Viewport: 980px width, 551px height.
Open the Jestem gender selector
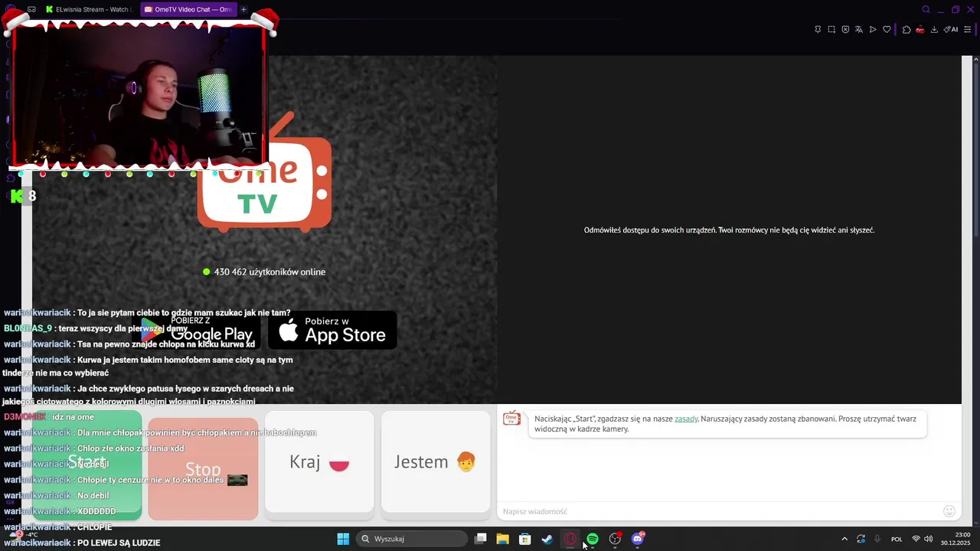click(x=436, y=462)
